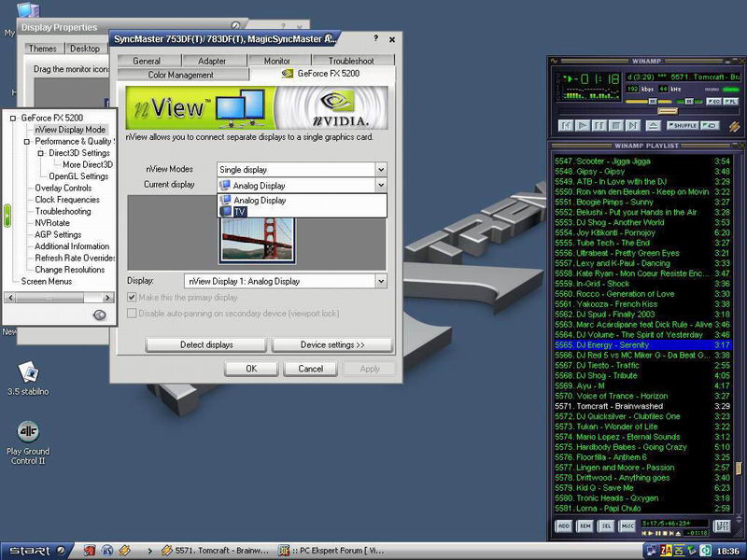Click the nView eye icon in side panel
This screenshot has height=560, width=747.
point(99,315)
